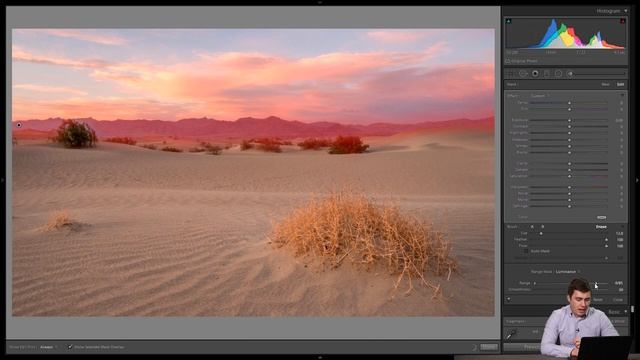This screenshot has width=640, height=360.
Task: Toggle the right panel show/hide arrow
Action: pos(637,180)
